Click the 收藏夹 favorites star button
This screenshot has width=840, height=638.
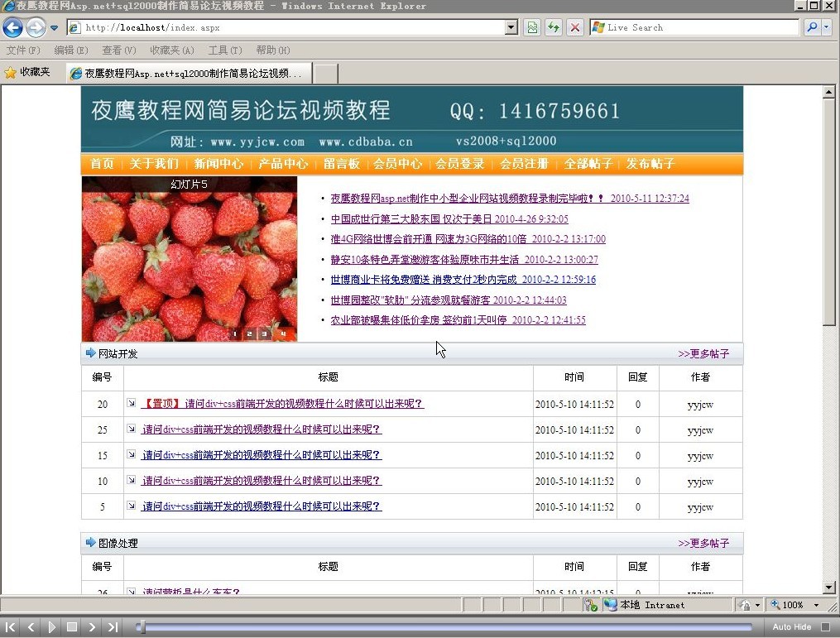tap(27, 72)
